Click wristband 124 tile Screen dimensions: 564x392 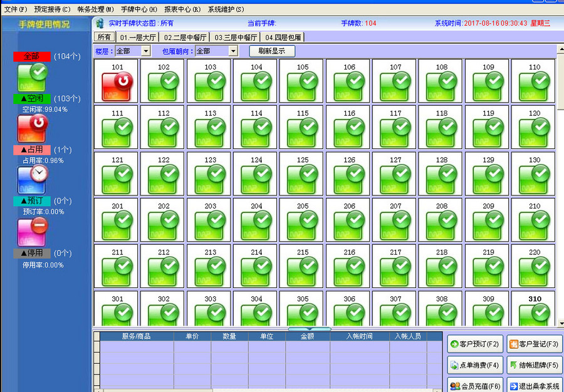coord(255,174)
